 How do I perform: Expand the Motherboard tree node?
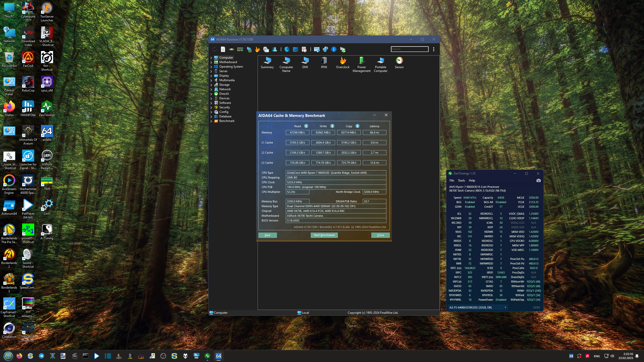pyautogui.click(x=211, y=62)
